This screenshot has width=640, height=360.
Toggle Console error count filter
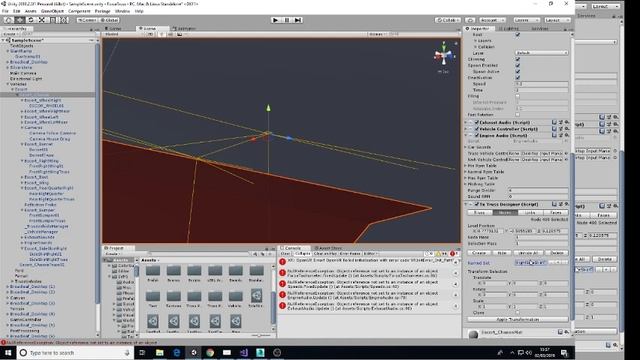pyautogui.click(x=453, y=253)
